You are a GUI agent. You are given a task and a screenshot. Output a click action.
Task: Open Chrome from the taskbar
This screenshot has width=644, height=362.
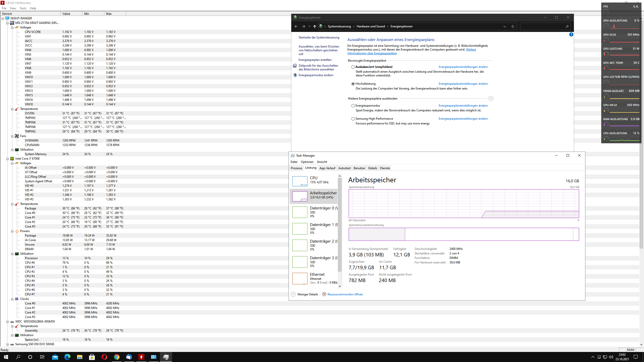tap(116, 357)
